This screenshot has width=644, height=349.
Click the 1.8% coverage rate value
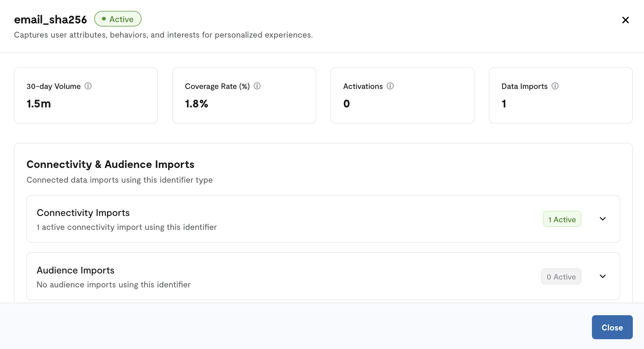[x=196, y=104]
